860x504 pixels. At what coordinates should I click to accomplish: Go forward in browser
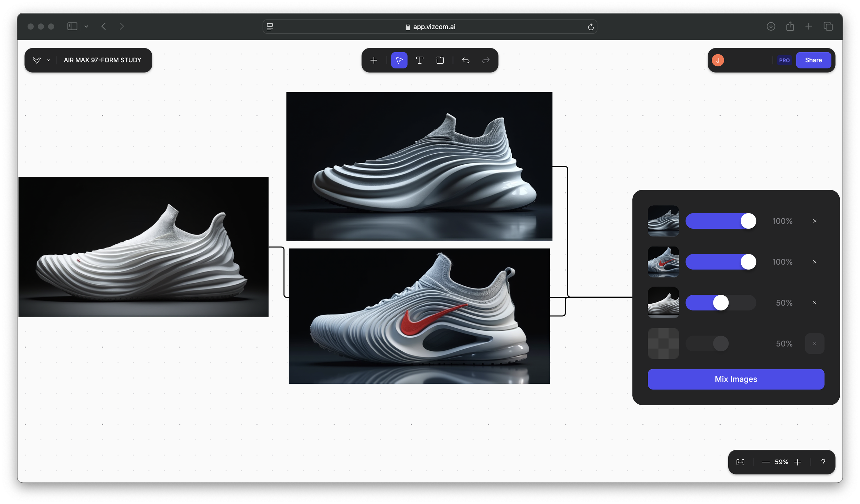coord(121,26)
